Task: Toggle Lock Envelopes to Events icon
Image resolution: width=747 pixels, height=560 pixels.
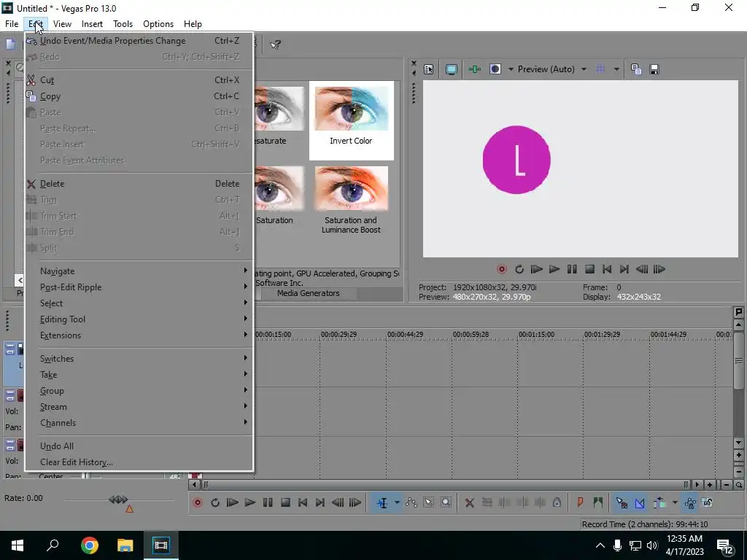Action: (690, 502)
